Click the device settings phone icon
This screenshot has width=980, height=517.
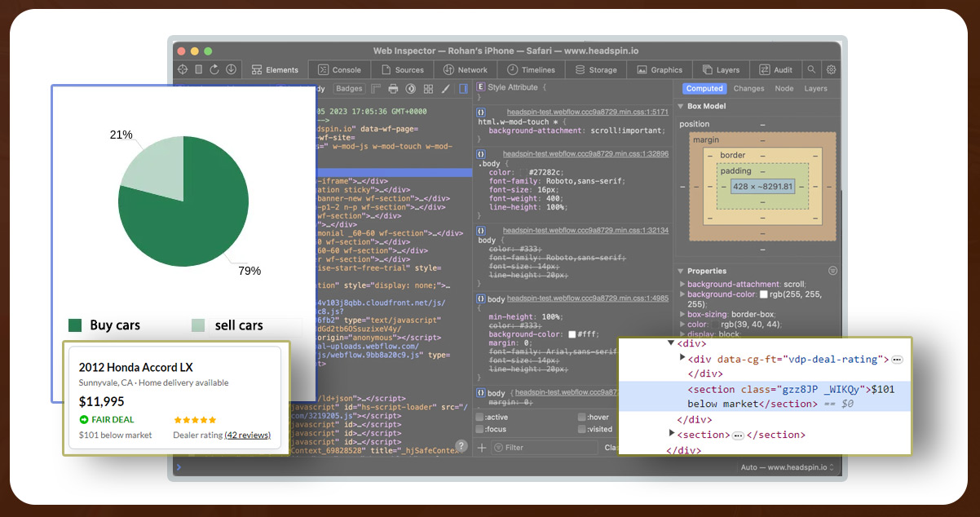pos(199,70)
